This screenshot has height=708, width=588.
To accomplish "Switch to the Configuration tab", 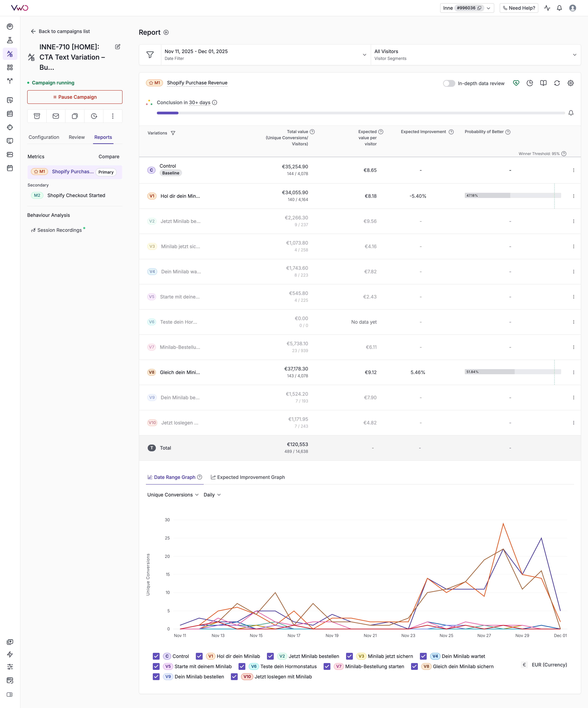I will point(44,137).
